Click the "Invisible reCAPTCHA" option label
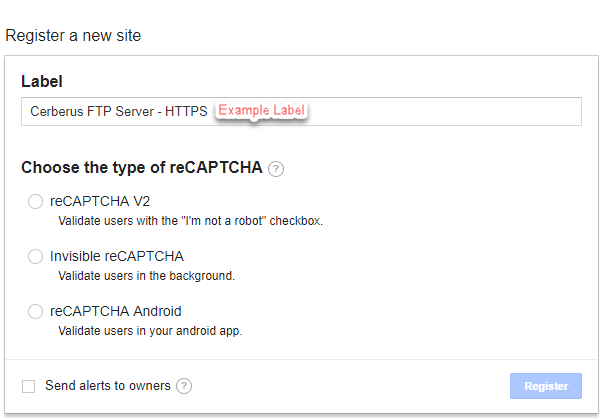 (117, 256)
